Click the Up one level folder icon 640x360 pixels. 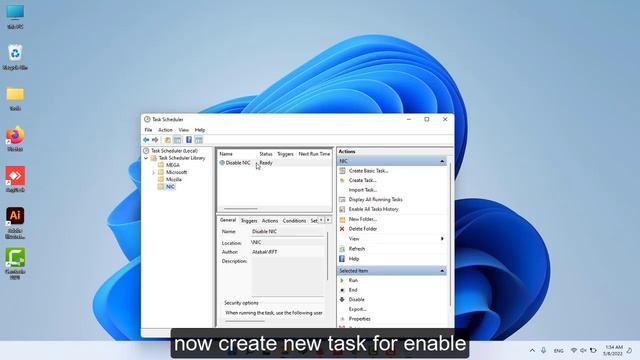167,140
